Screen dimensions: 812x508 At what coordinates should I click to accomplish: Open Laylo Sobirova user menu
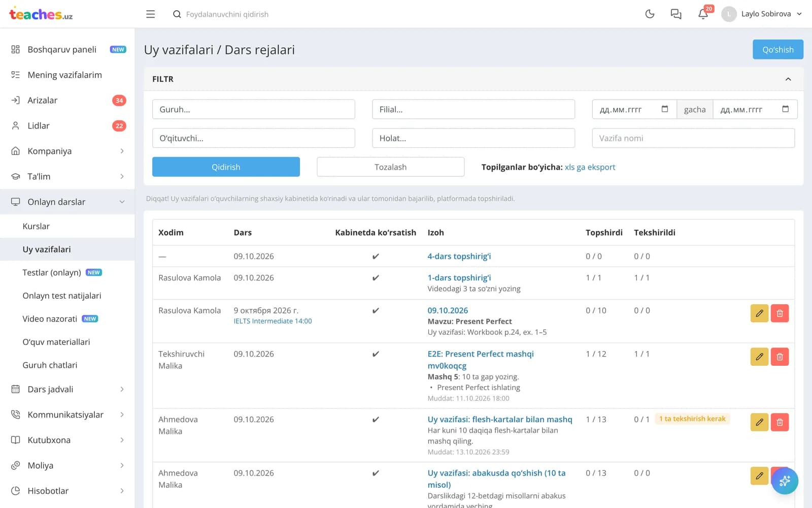[x=762, y=14]
